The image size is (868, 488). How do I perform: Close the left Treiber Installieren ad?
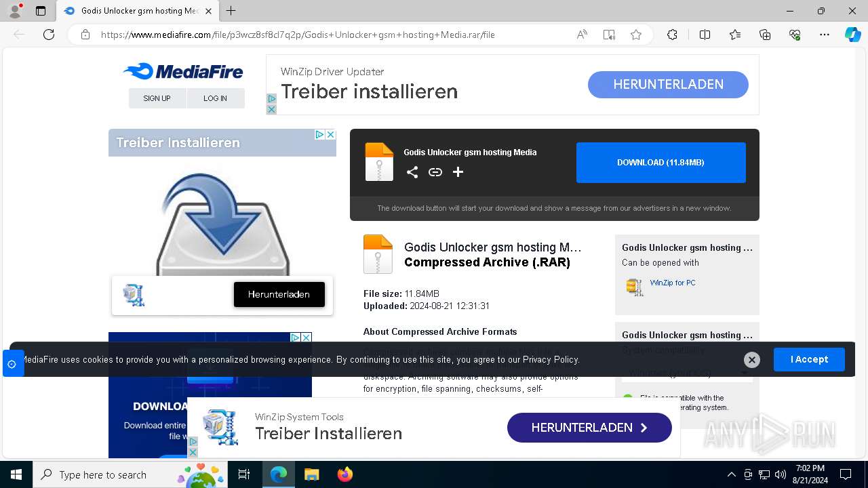click(x=330, y=134)
